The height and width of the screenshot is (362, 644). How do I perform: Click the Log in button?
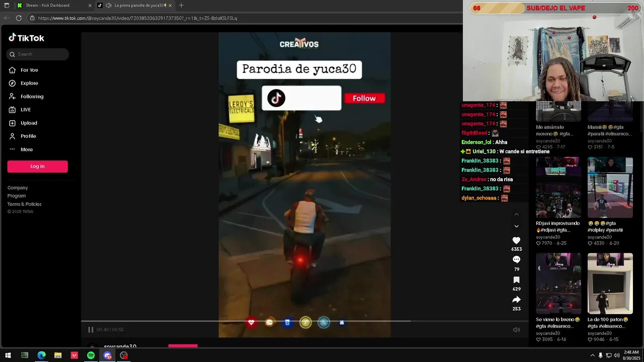37,166
